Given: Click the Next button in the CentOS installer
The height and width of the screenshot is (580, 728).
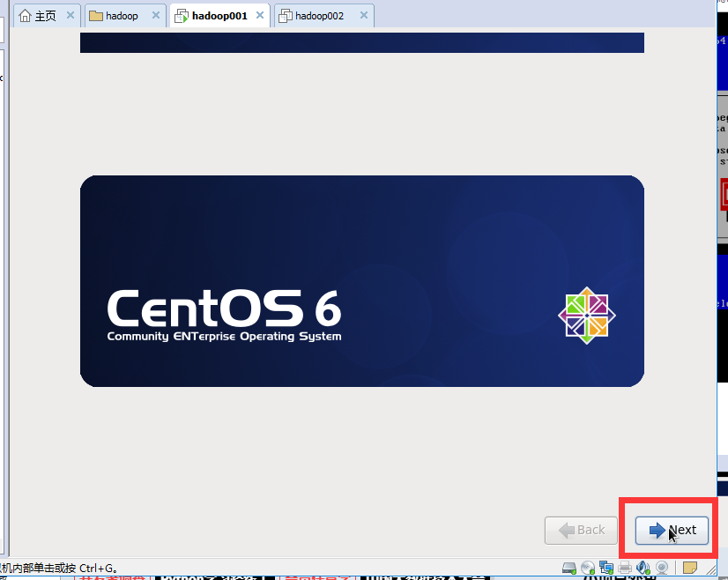Looking at the screenshot, I should (x=672, y=530).
